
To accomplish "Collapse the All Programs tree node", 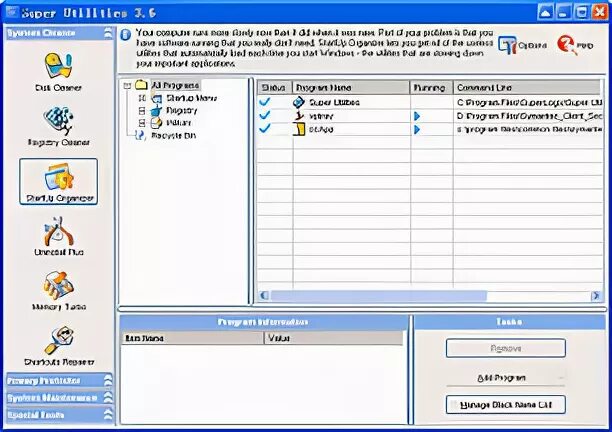I will [127, 85].
